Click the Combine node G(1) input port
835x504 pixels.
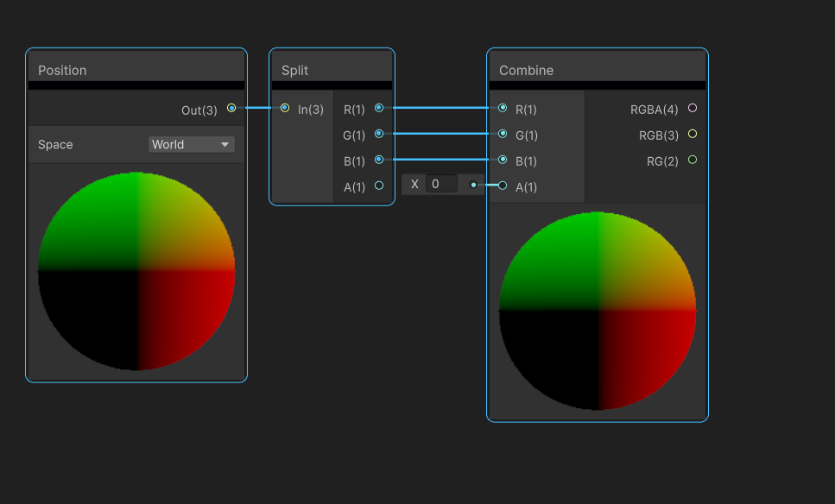503,134
